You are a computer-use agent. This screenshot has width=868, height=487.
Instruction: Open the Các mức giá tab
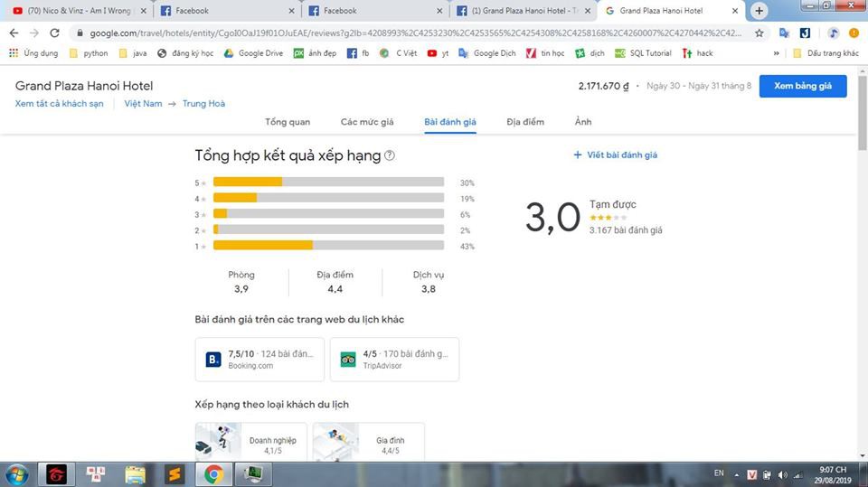click(x=367, y=122)
